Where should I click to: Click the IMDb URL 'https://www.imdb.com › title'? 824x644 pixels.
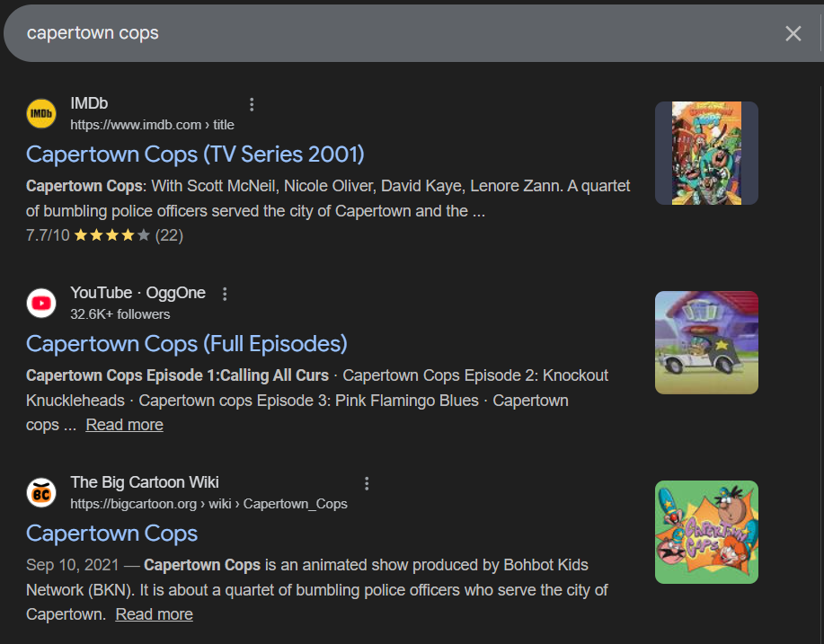153,125
